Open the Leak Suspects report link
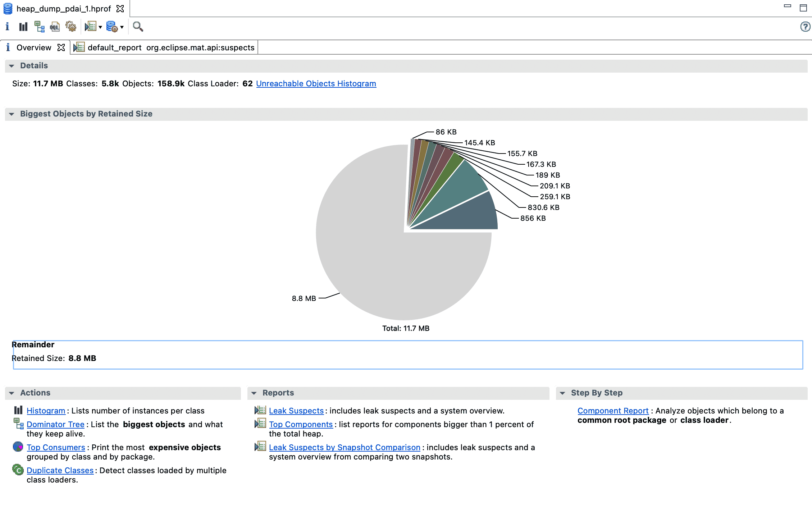Viewport: 812px width, 512px height. tap(296, 411)
